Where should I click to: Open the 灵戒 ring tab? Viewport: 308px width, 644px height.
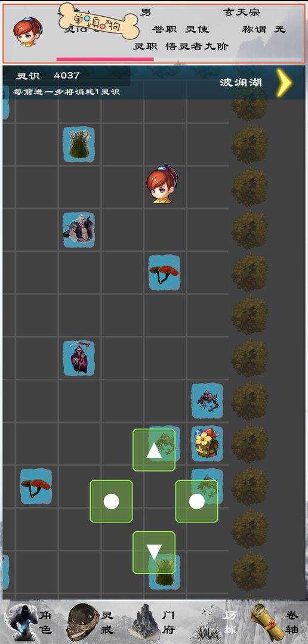point(91,622)
